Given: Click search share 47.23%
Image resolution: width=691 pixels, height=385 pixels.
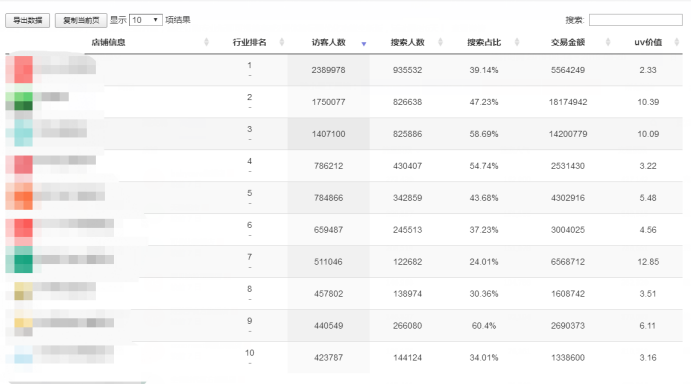Looking at the screenshot, I should (484, 102).
